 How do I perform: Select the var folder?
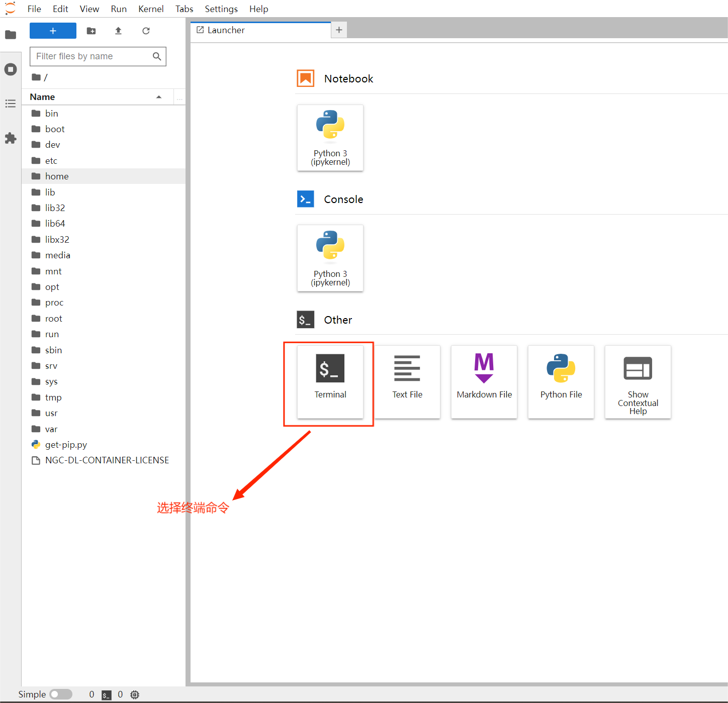click(x=104, y=429)
